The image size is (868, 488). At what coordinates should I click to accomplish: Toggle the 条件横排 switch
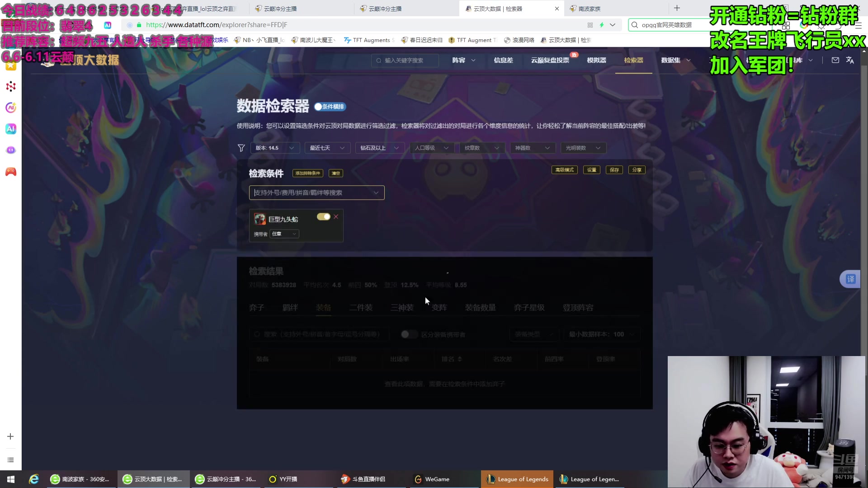[x=330, y=107]
